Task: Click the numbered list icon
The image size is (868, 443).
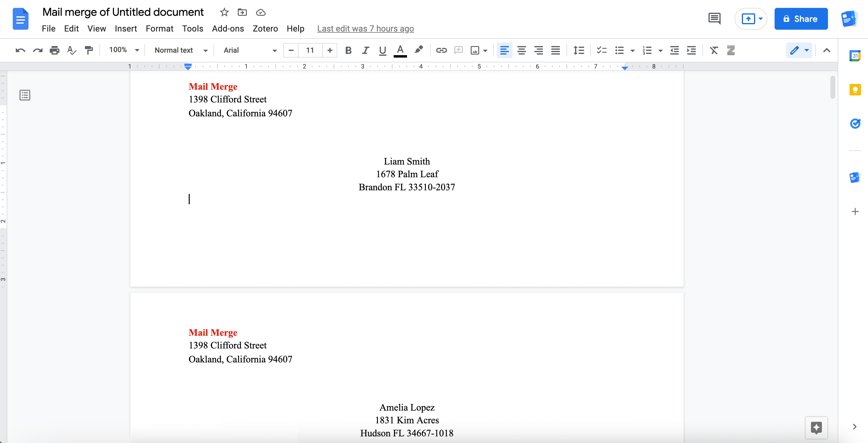Action: (646, 50)
